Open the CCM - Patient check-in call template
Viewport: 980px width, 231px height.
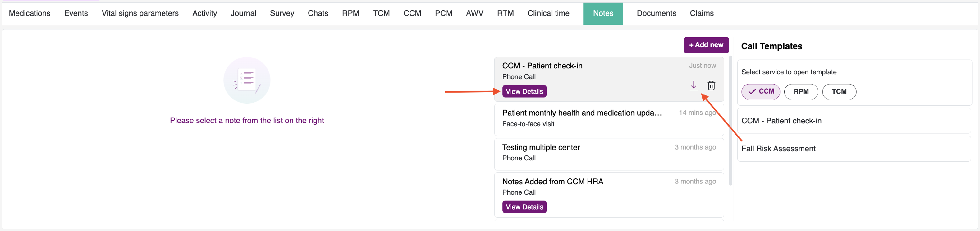pos(781,121)
